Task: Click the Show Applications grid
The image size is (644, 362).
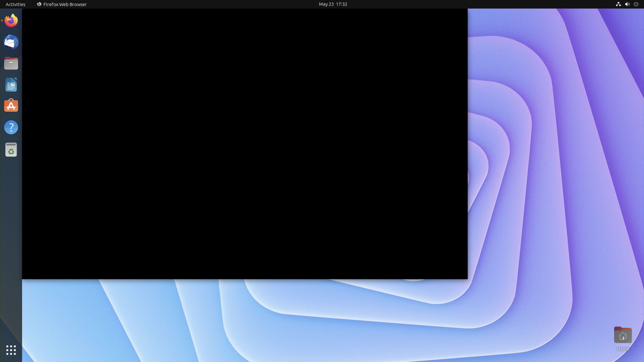Action: coord(11,350)
